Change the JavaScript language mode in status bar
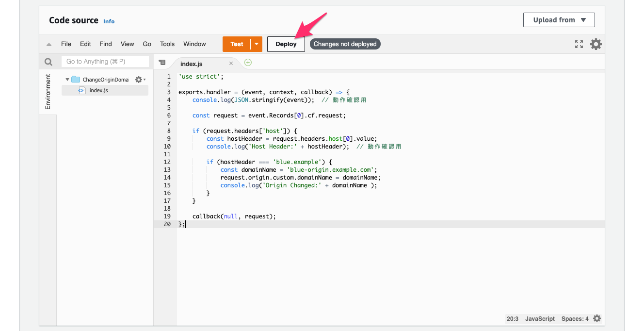The image size is (644, 331). point(540,319)
